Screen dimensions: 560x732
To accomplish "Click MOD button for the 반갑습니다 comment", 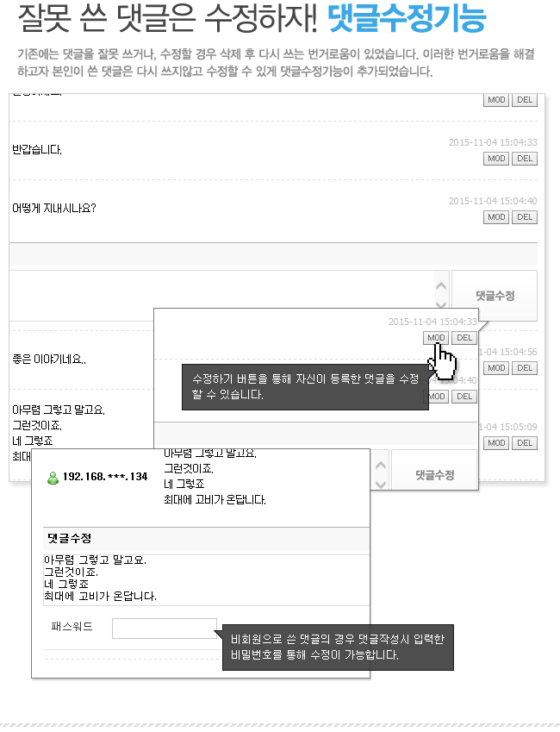I will (496, 159).
